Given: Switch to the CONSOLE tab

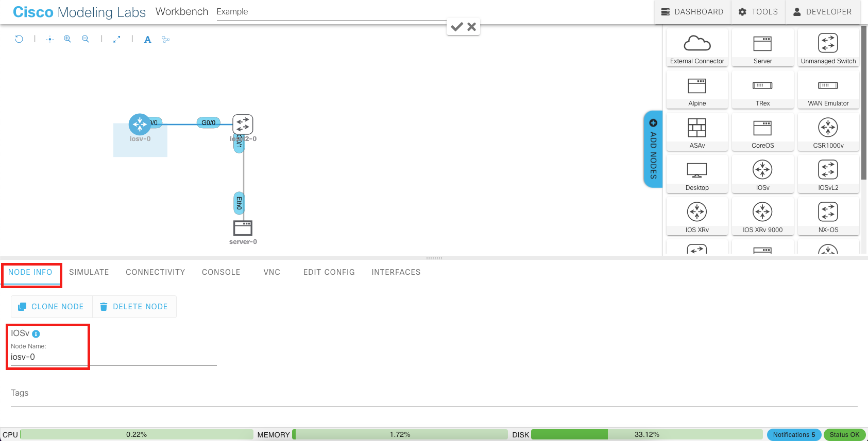Looking at the screenshot, I should pos(221,272).
